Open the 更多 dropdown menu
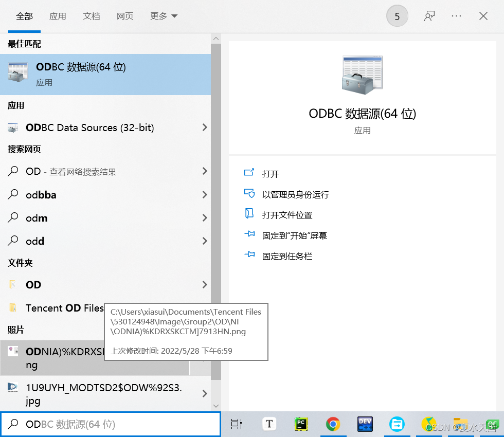Image resolution: width=504 pixels, height=437 pixels. 164,16
